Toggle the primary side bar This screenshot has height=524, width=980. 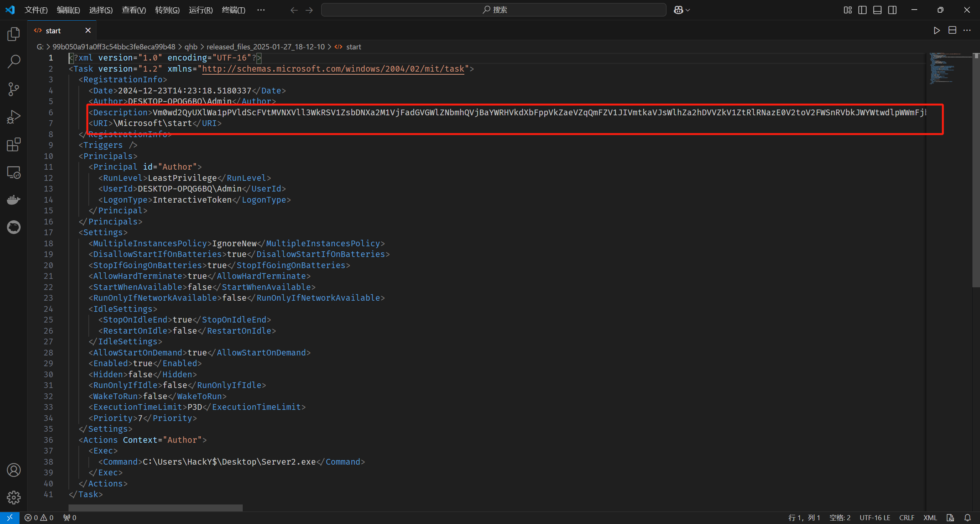[862, 10]
